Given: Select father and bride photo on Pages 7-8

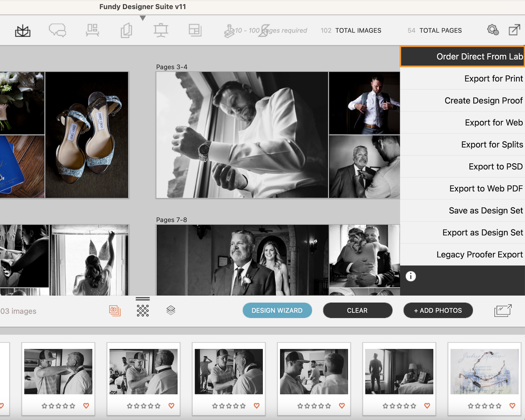Looking at the screenshot, I should pyautogui.click(x=242, y=260).
